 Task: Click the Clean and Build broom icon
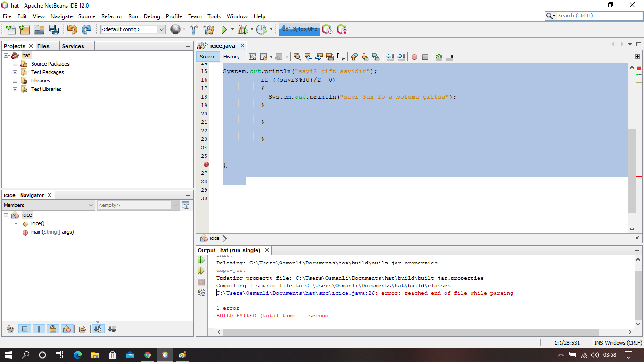pyautogui.click(x=208, y=30)
